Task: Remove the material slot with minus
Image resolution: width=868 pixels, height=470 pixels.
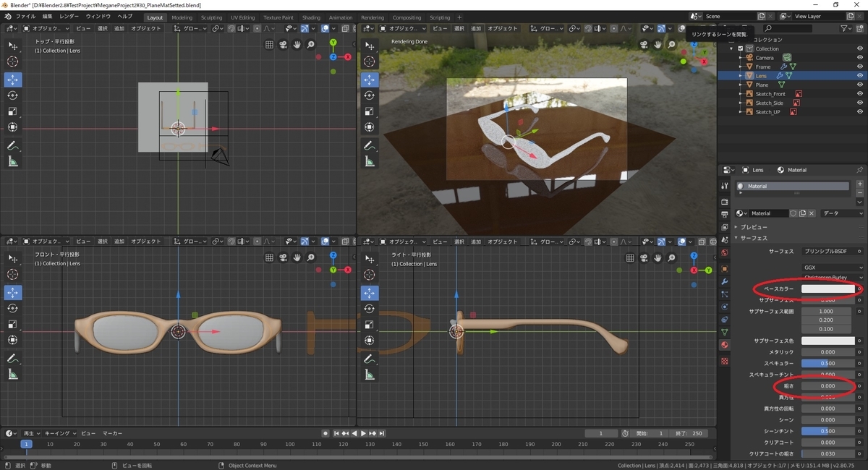Action: click(x=859, y=195)
